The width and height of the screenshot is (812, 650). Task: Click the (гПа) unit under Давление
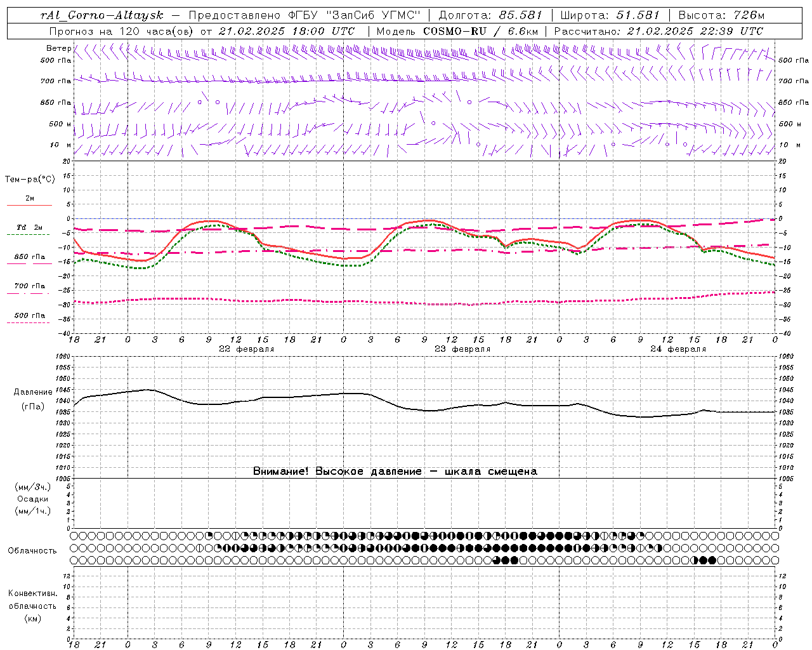[x=32, y=406]
